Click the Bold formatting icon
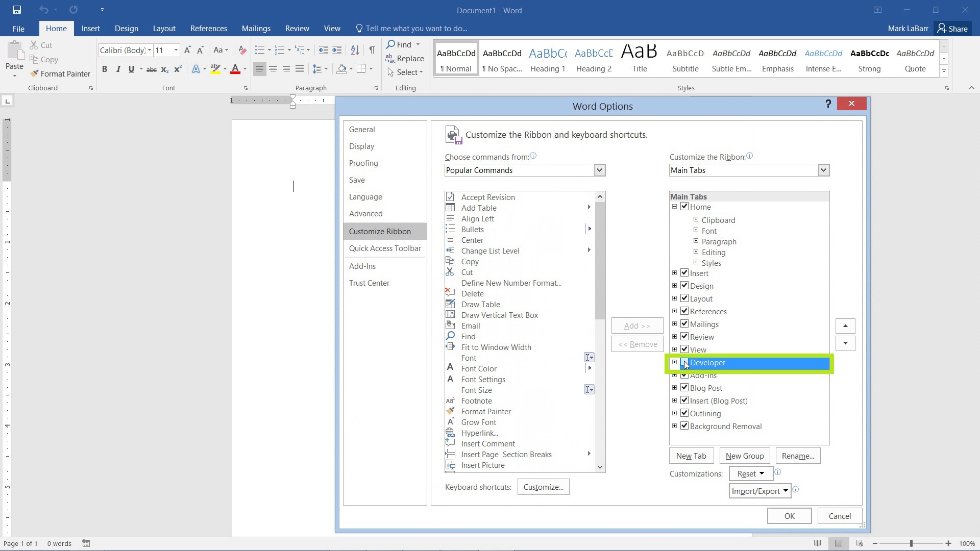This screenshot has height=551, width=980. coord(105,69)
